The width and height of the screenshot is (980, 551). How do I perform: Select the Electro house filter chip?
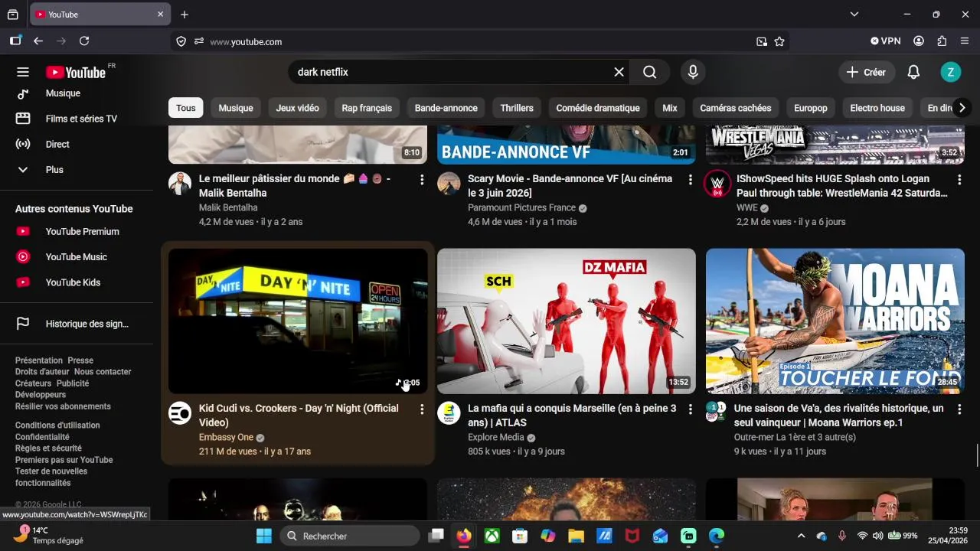pos(877,108)
